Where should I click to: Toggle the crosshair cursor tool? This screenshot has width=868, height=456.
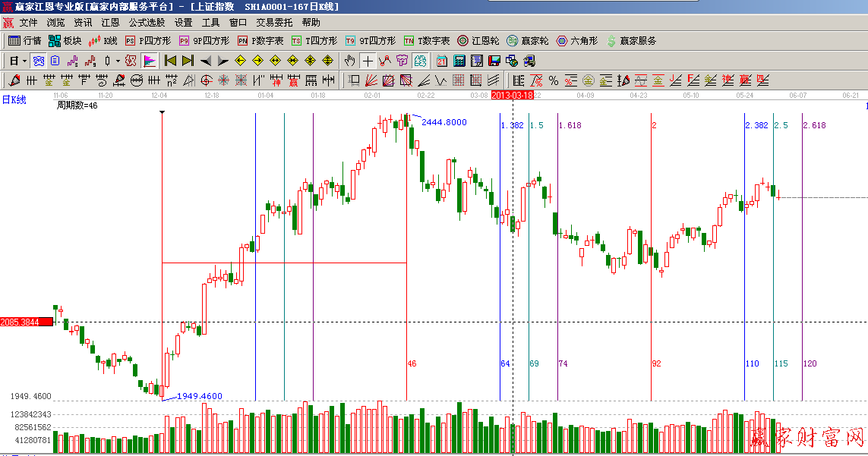click(x=368, y=61)
